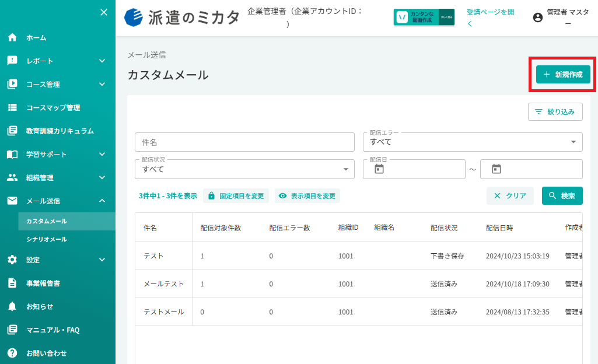Screen dimensions: 598x364
Task: Click the お知らせ bell icon
Action: [x=12, y=306]
